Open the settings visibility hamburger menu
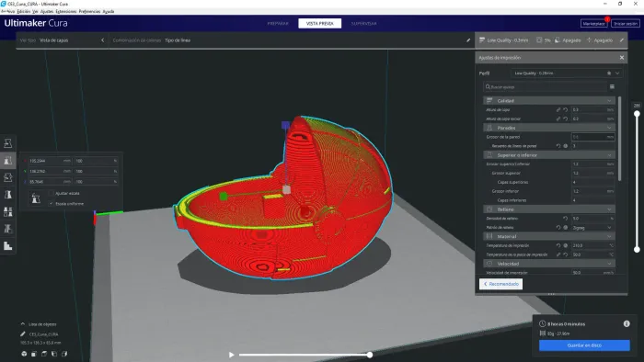The width and height of the screenshot is (644, 362). pyautogui.click(x=612, y=87)
